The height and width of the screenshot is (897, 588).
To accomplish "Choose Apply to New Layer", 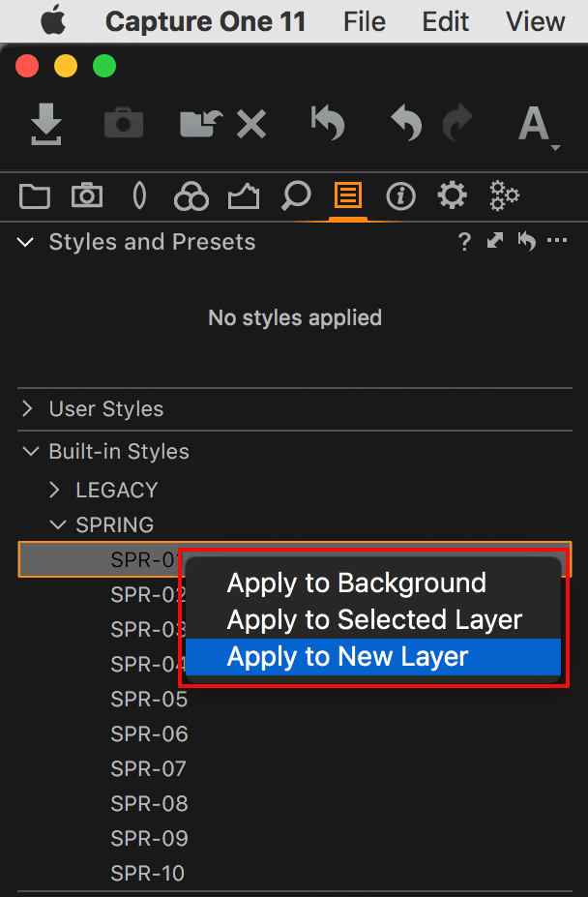I will (x=373, y=657).
